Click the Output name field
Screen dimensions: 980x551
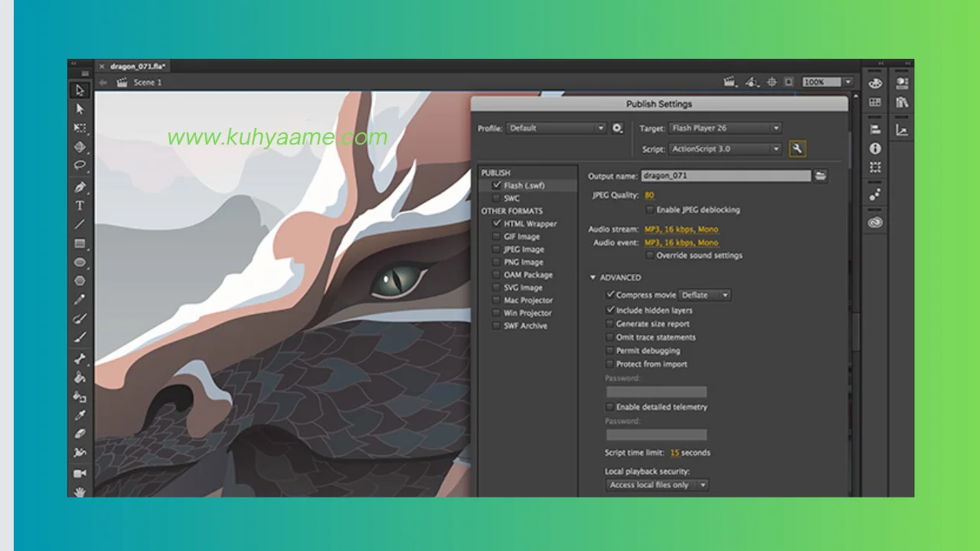click(x=726, y=176)
